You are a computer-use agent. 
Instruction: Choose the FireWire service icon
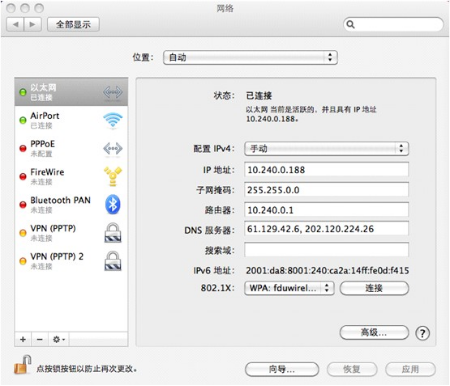pyautogui.click(x=113, y=176)
